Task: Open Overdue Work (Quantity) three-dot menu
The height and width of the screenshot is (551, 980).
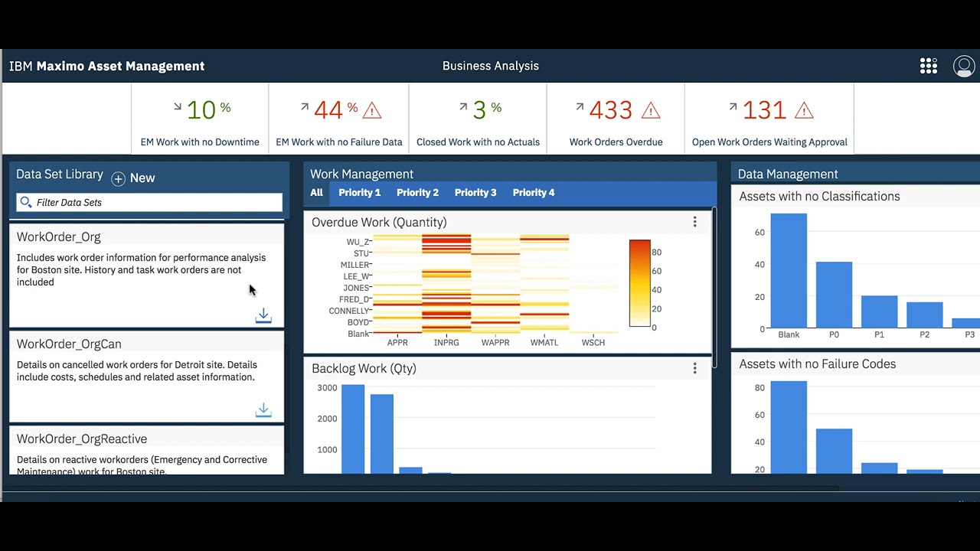Action: 694,222
